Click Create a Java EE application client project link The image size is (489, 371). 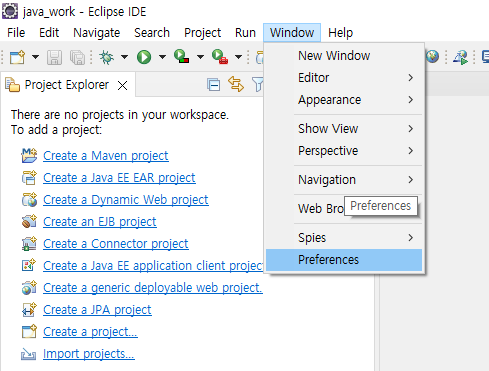point(153,266)
